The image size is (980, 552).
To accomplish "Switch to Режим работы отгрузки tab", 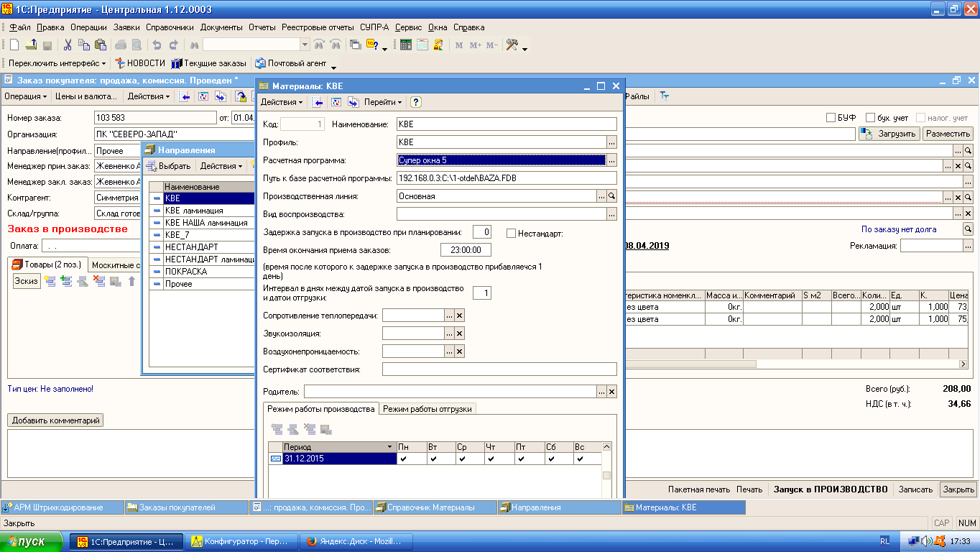I will 427,409.
